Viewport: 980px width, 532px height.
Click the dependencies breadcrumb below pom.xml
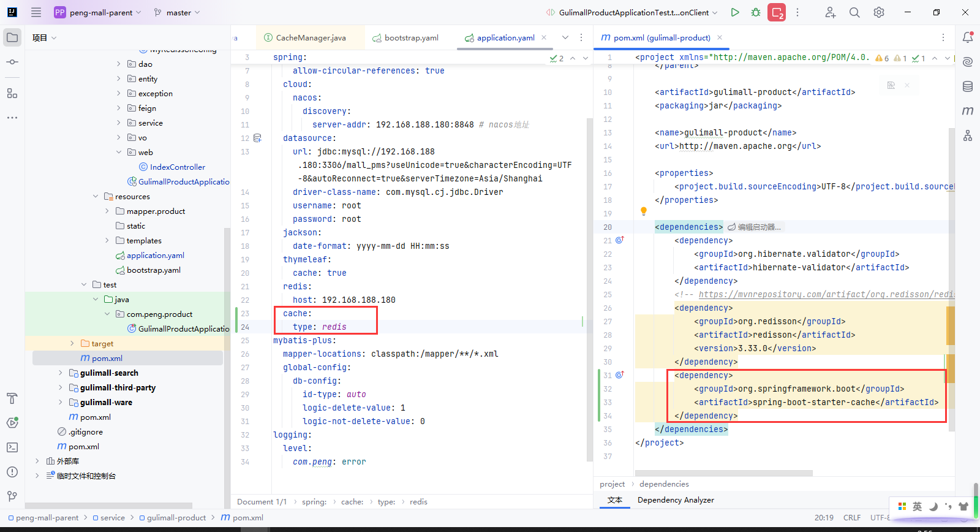click(x=664, y=484)
